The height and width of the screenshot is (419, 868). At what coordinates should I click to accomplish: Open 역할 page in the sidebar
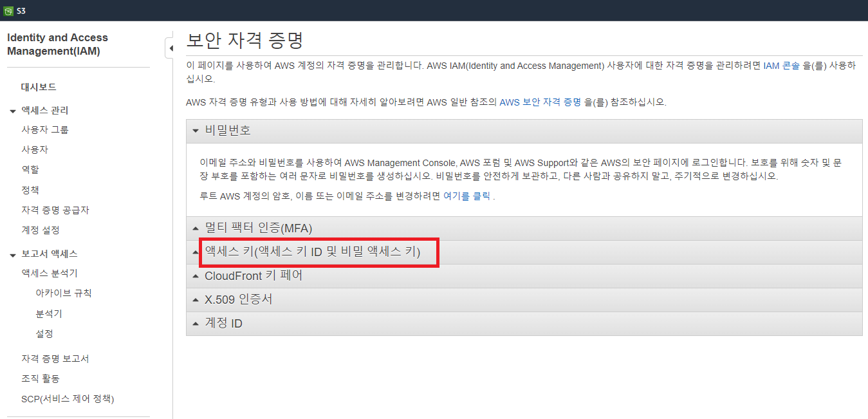pos(30,170)
